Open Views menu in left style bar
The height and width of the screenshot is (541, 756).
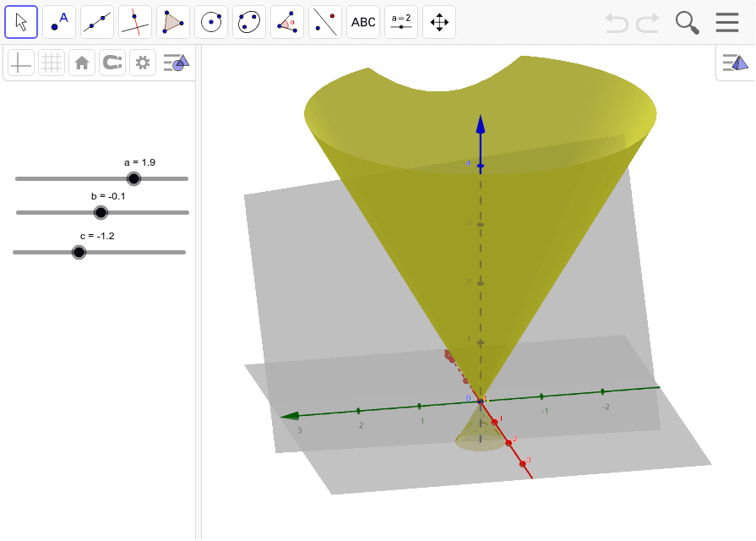click(x=177, y=63)
